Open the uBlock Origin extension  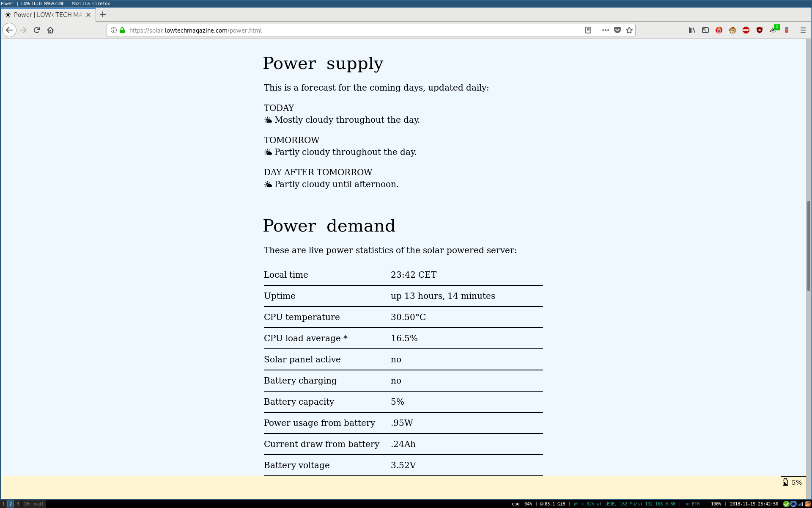(760, 30)
